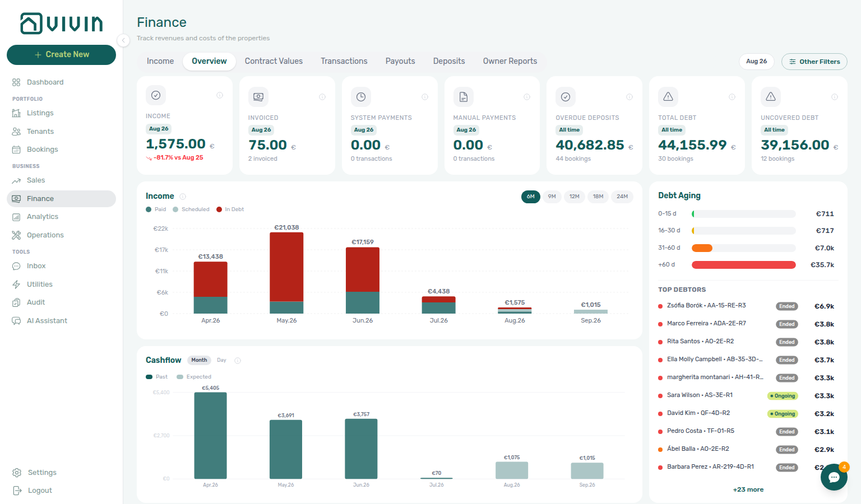861x504 pixels.
Task: Switch to the Income tab
Action: pos(160,61)
